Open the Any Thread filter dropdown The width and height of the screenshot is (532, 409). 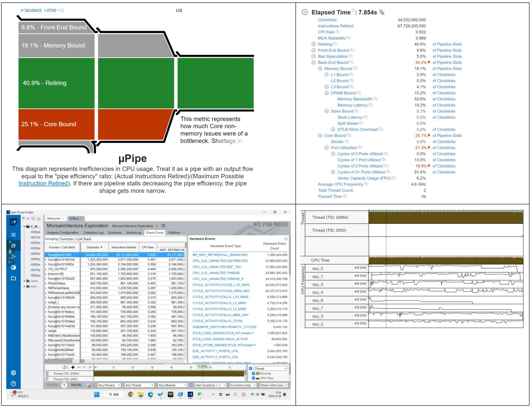tap(139, 385)
